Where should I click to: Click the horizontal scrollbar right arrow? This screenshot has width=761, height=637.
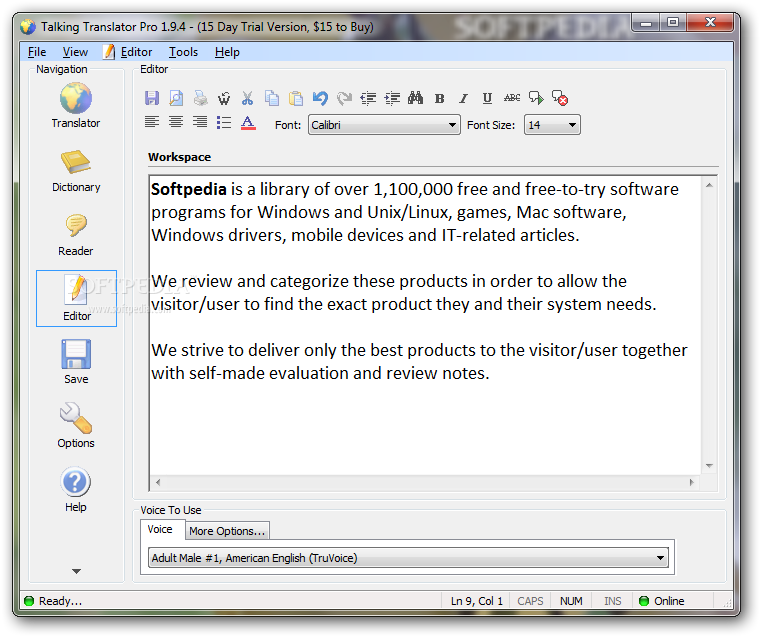692,482
